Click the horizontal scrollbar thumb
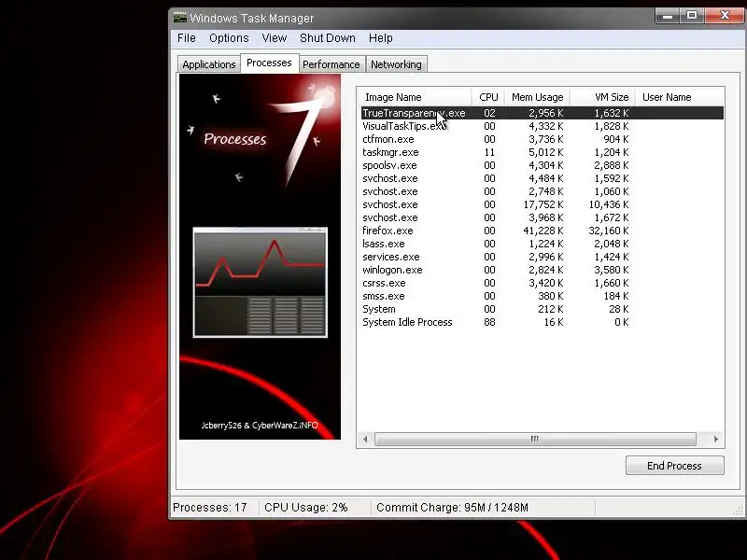Viewport: 747px width, 560px height. (535, 439)
